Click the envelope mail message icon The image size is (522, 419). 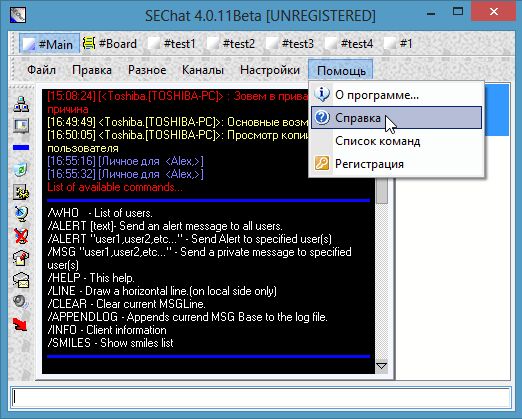[21, 280]
